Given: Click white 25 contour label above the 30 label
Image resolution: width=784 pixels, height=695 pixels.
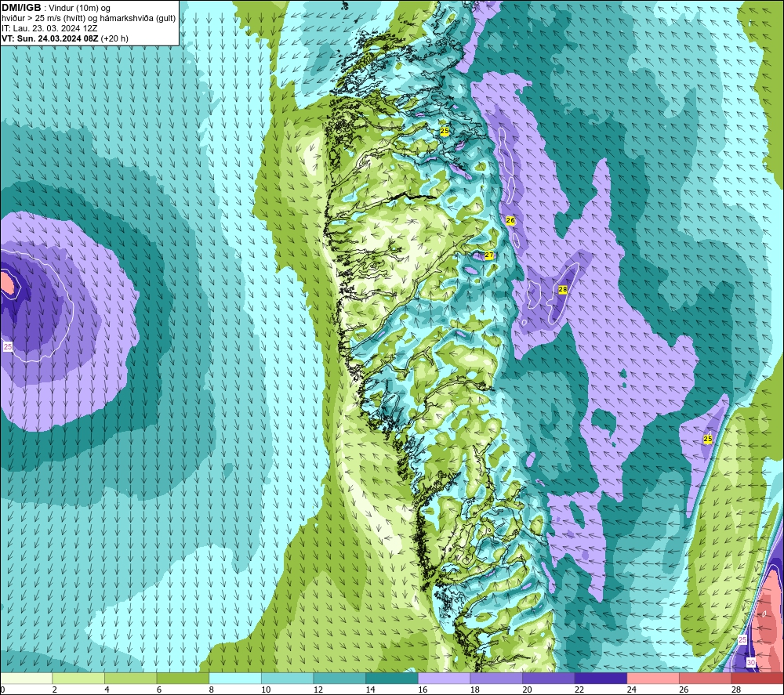Looking at the screenshot, I should pos(742,640).
